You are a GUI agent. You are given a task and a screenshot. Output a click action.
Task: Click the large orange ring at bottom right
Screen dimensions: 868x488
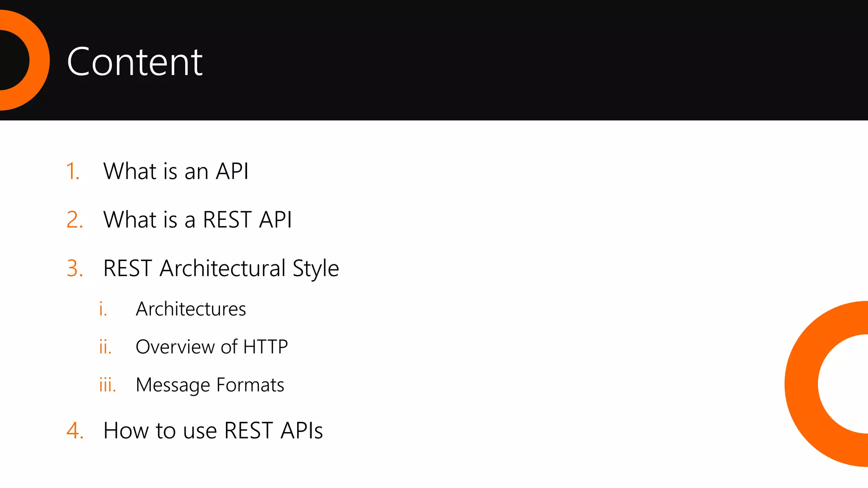(x=802, y=384)
